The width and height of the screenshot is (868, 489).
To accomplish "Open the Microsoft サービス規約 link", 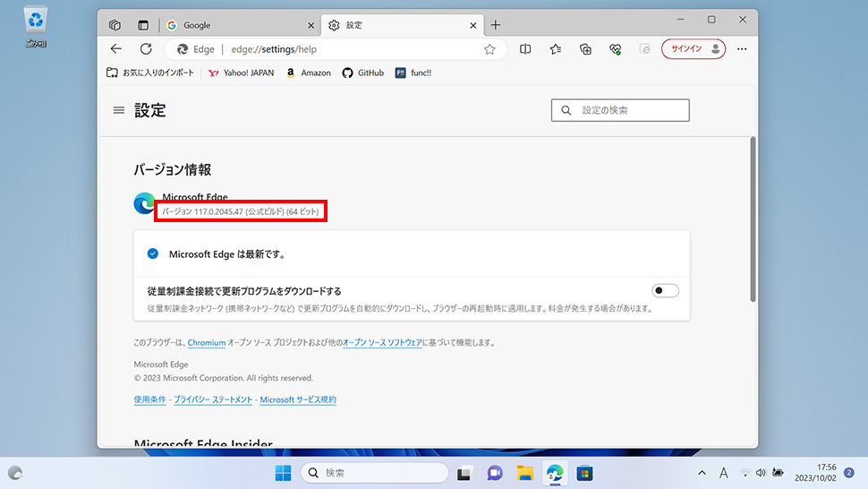I will (x=298, y=399).
